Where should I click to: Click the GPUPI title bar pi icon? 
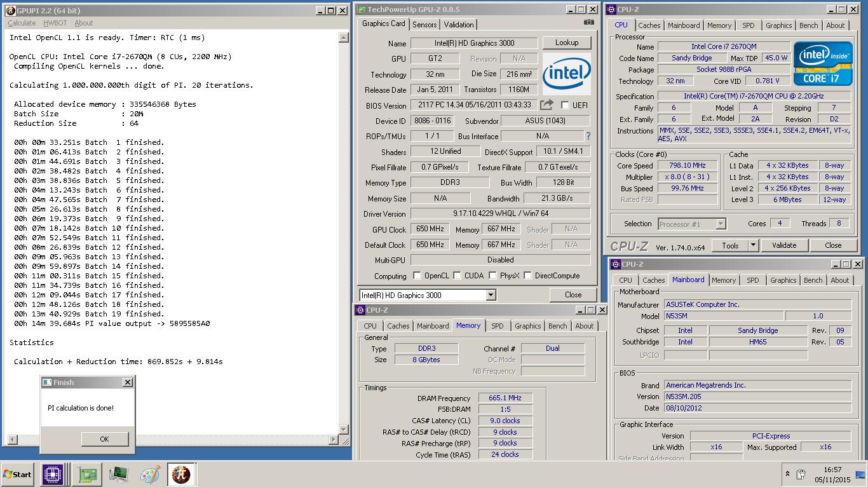[10, 10]
